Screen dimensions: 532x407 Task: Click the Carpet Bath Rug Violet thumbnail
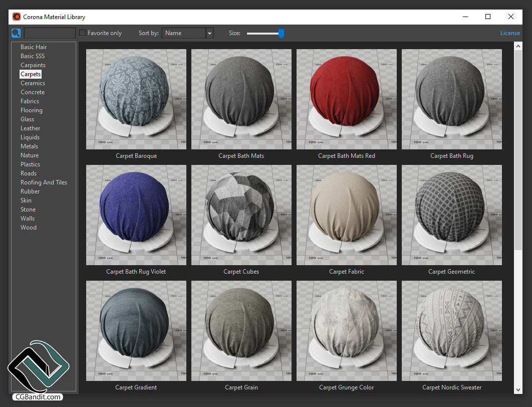click(x=136, y=215)
